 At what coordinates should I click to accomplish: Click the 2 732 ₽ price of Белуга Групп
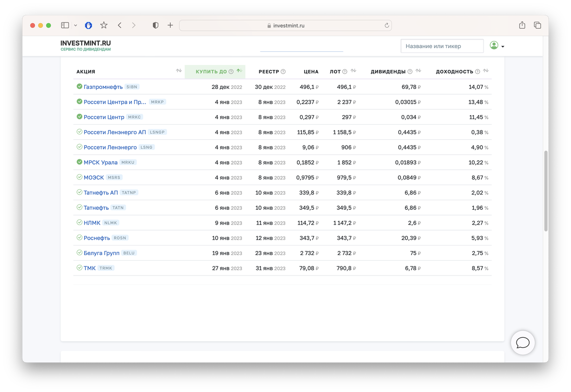click(309, 254)
